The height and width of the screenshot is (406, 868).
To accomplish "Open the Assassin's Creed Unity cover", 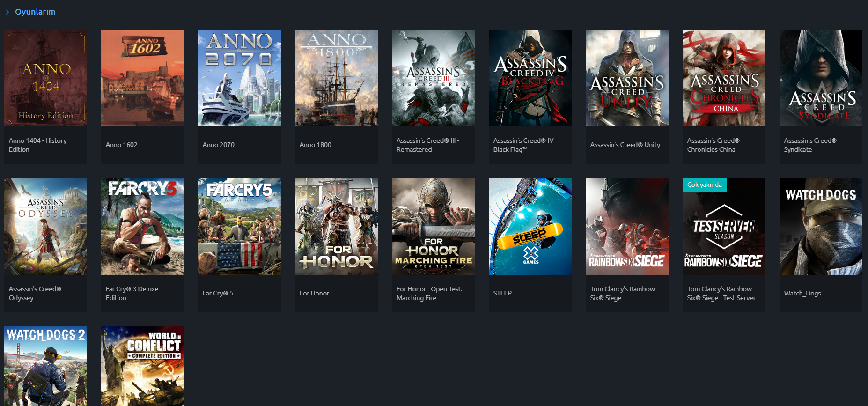I will [627, 78].
